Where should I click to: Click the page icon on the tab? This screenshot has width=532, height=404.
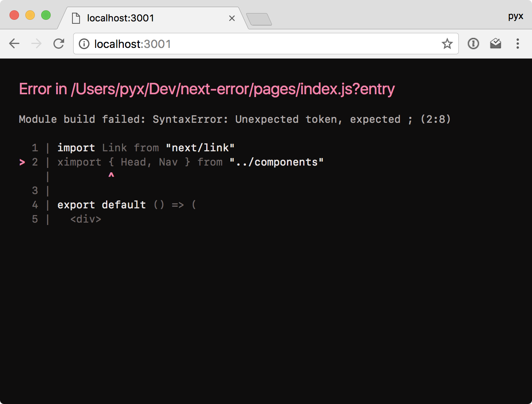tap(76, 18)
